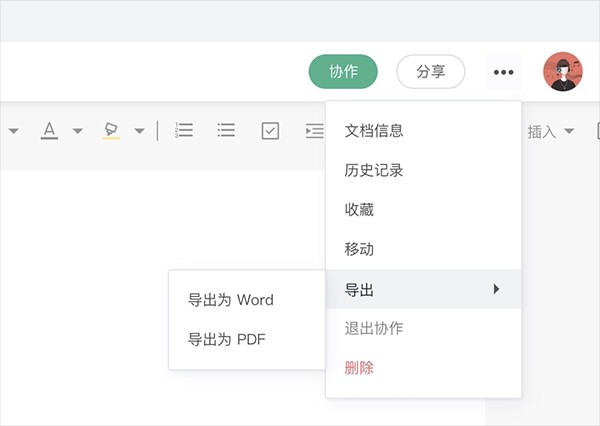Open the user avatar profile
Screen dimensions: 600x426
click(x=563, y=72)
